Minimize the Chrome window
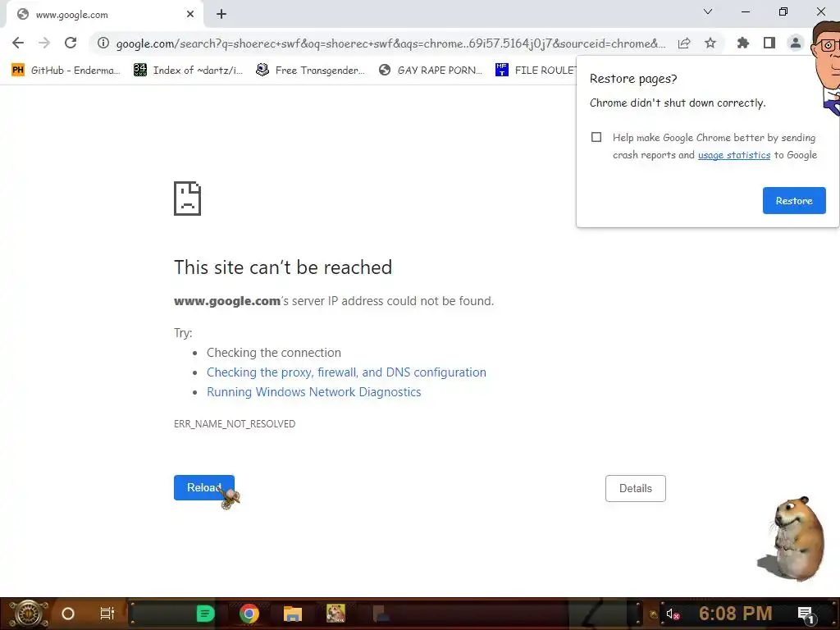The width and height of the screenshot is (840, 630). pyautogui.click(x=745, y=11)
